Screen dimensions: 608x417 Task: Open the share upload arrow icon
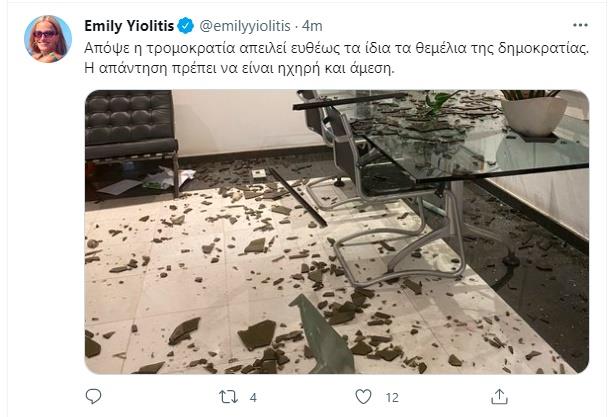click(499, 396)
